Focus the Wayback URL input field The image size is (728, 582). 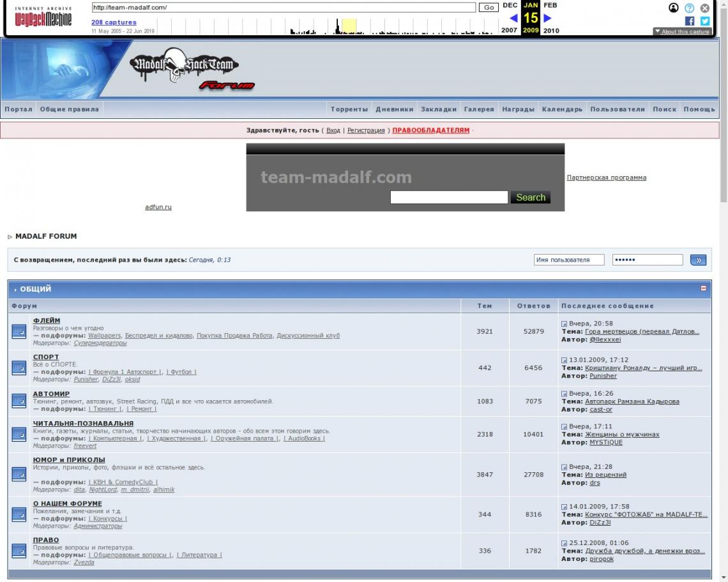pos(284,8)
